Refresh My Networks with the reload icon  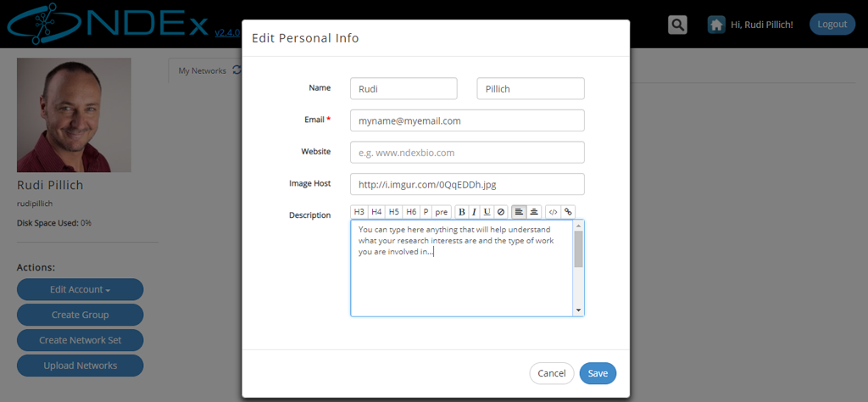point(237,70)
